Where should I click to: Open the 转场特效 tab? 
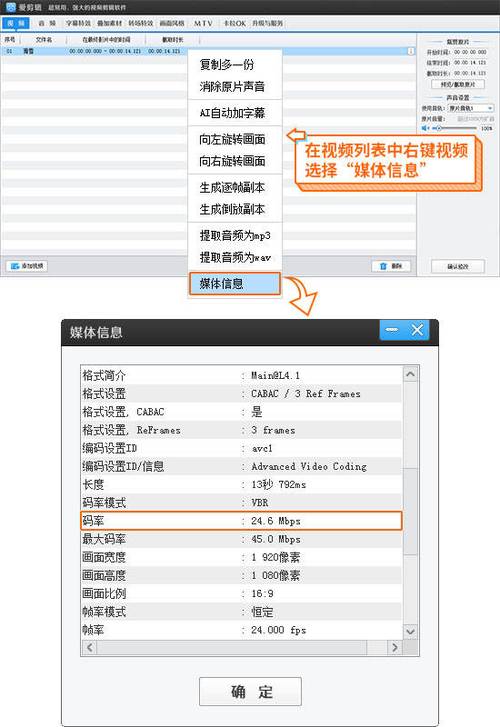coord(141,23)
